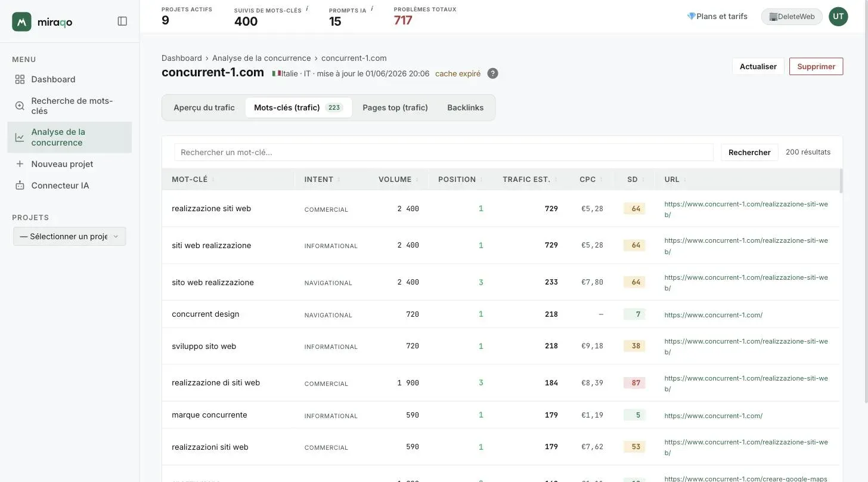Click the Actualiser button

758,66
